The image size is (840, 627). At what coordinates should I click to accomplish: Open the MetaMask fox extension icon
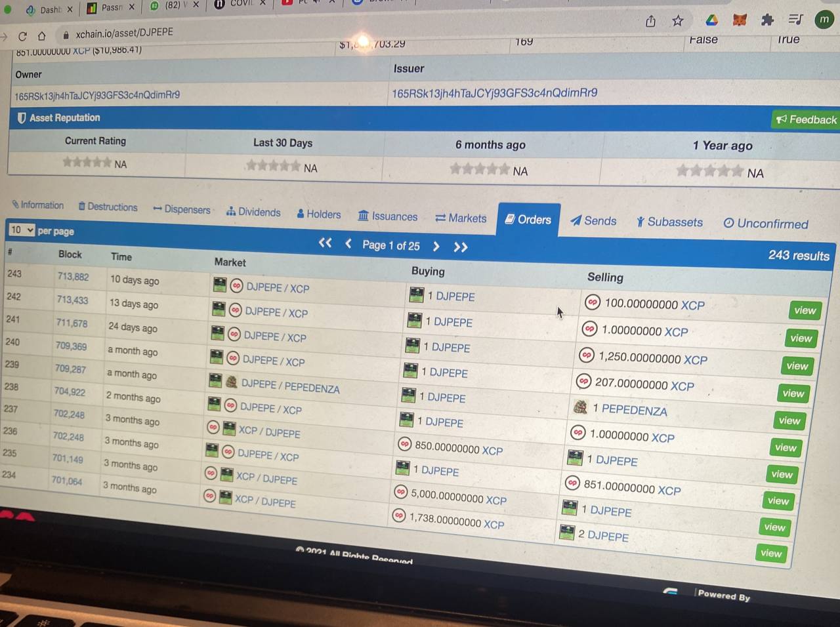click(740, 20)
